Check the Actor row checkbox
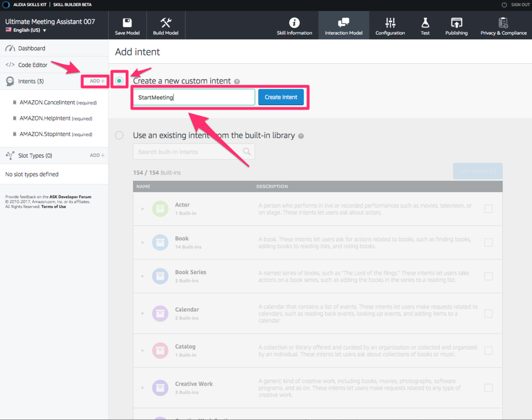This screenshot has width=532, height=420. coord(488,209)
